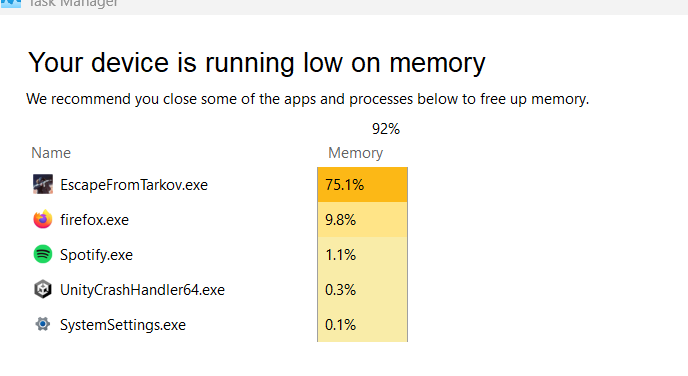
Task: Click the 9.8% memory cell for Firefox
Action: click(x=362, y=220)
